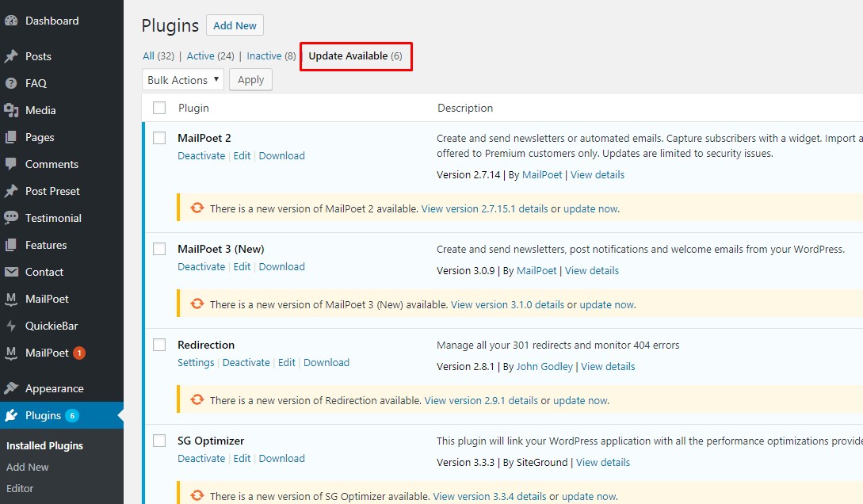Open View details for SG Optimizer
Image resolution: width=863 pixels, height=504 pixels.
pos(603,462)
